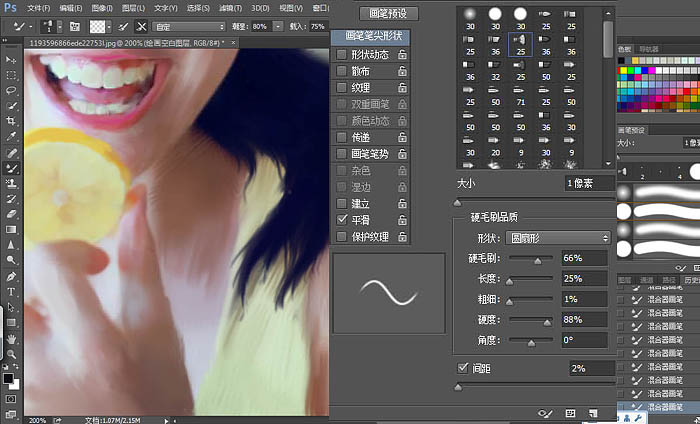Enable the 散布 checkbox
This screenshot has height=424, width=700.
342,71
